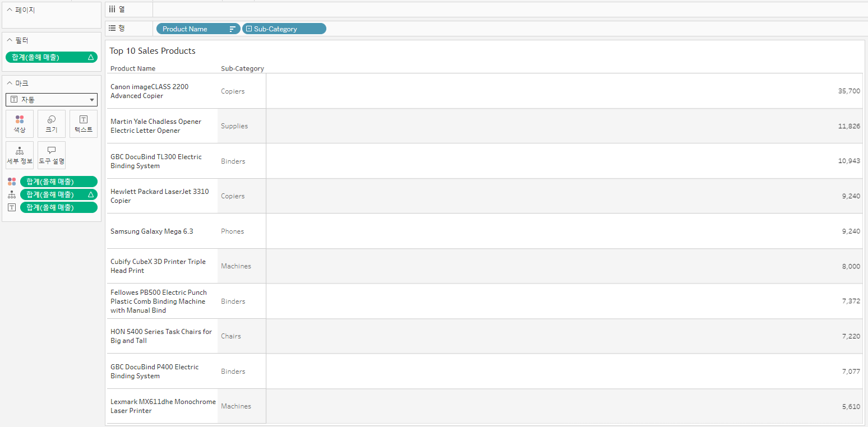The width and height of the screenshot is (868, 427).
Task: Click the color dots icon beside first 합계(올해 매출) pill
Action: pos(12,182)
